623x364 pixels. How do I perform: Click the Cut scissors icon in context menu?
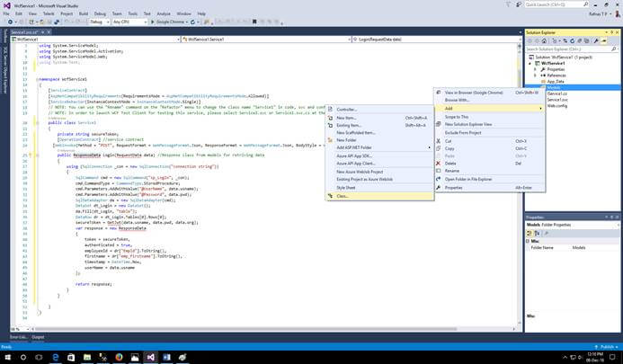click(438, 140)
